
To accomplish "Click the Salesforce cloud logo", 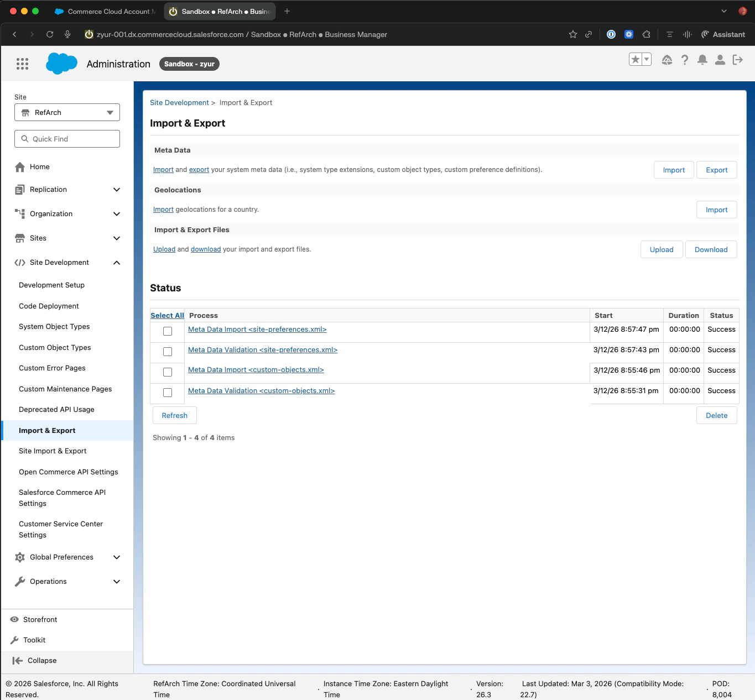I will [x=61, y=64].
